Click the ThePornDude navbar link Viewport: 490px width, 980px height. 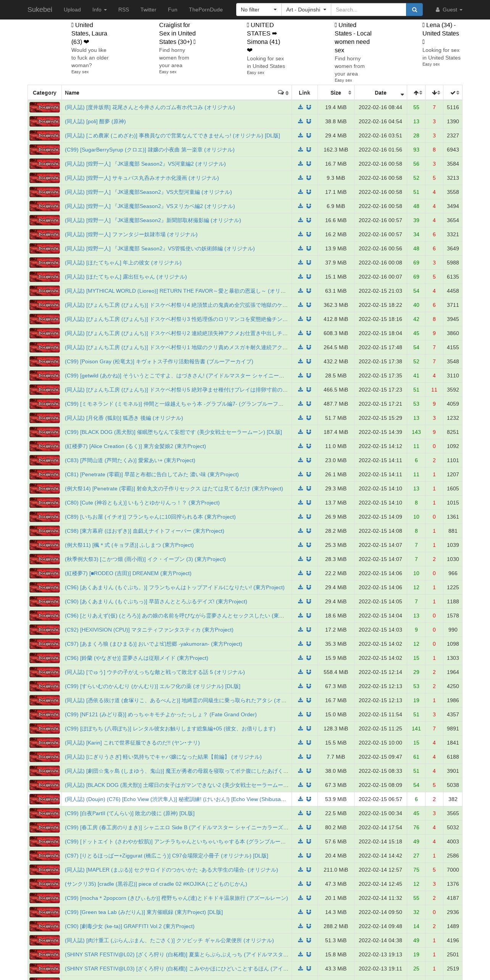pyautogui.click(x=206, y=10)
